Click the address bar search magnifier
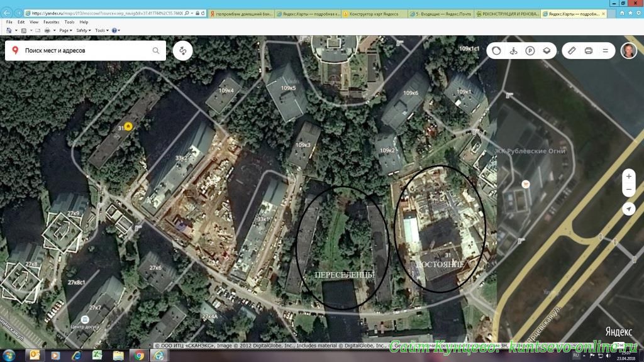 [x=187, y=13]
